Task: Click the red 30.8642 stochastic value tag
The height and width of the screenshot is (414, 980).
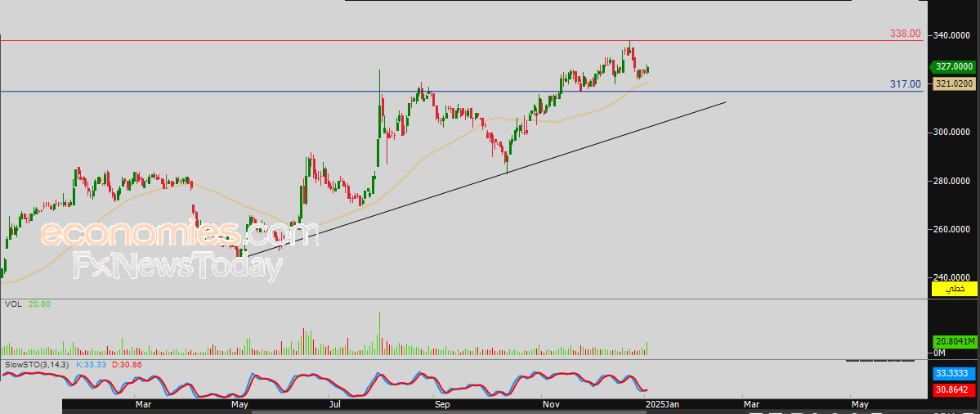Action: tap(953, 389)
